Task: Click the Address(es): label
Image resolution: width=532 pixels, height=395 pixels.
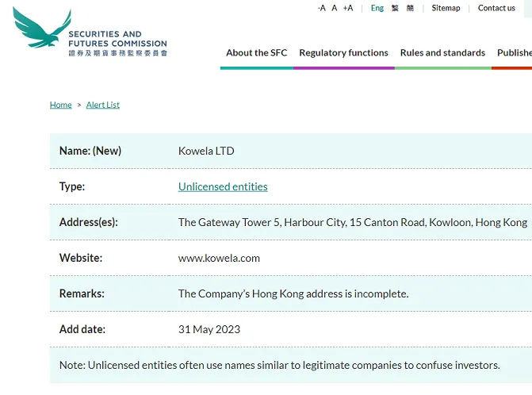Action: pyautogui.click(x=89, y=222)
